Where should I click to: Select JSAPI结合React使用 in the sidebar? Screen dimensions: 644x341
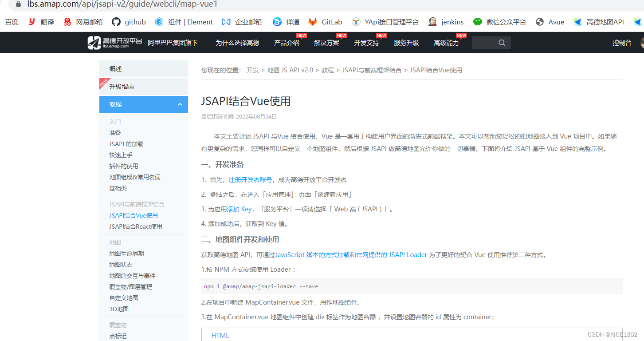click(136, 226)
